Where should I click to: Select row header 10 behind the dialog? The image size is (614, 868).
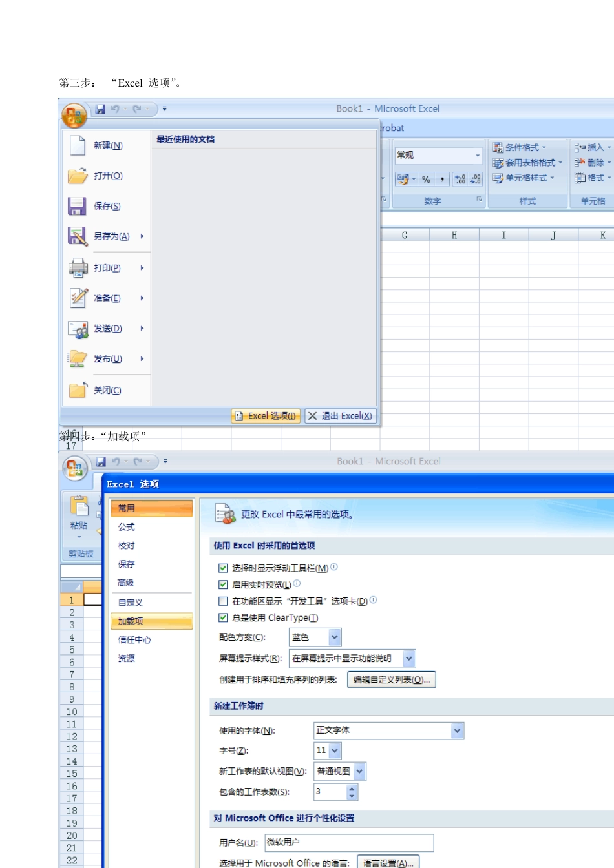point(72,712)
